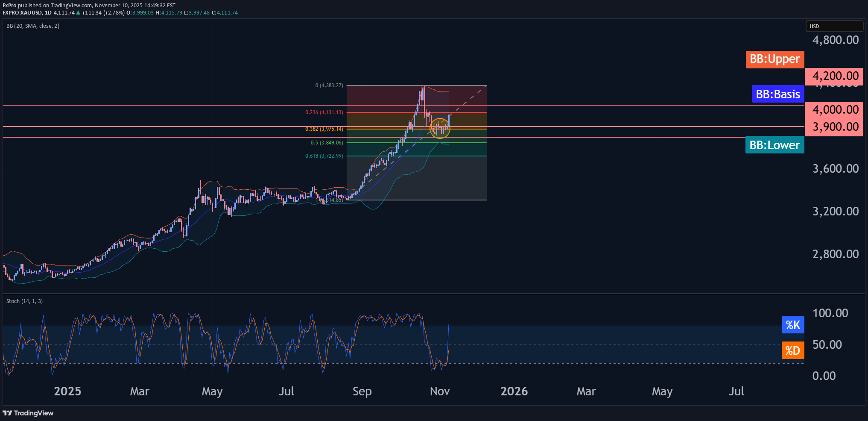Select the %K stochastic label badge

(793, 325)
